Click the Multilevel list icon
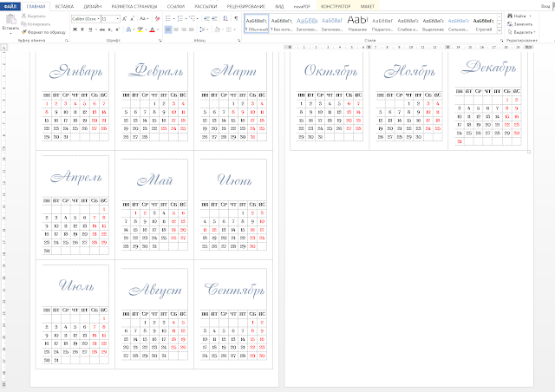The width and height of the screenshot is (555, 392). (193, 19)
